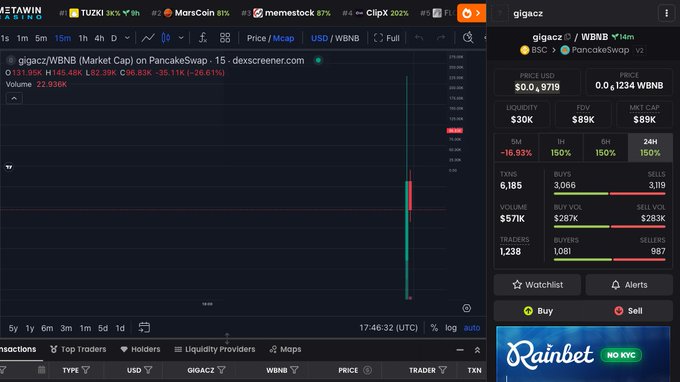Click the TradingView logo icon
This screenshot has height=382, width=680.
[x=9, y=167]
